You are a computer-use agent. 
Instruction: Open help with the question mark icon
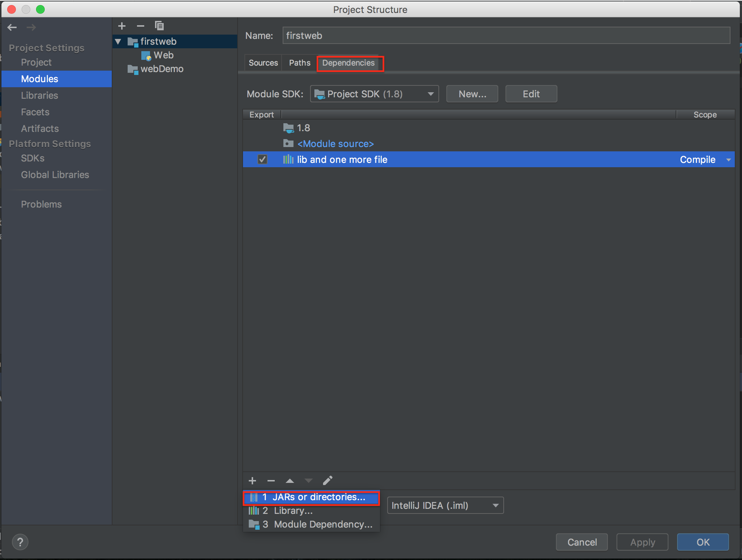(x=20, y=542)
